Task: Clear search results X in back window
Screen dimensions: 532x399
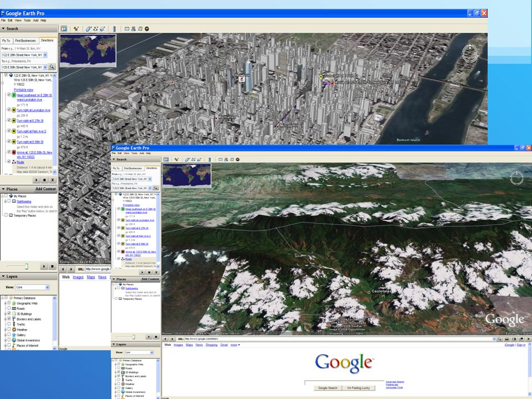Action: tap(53, 180)
